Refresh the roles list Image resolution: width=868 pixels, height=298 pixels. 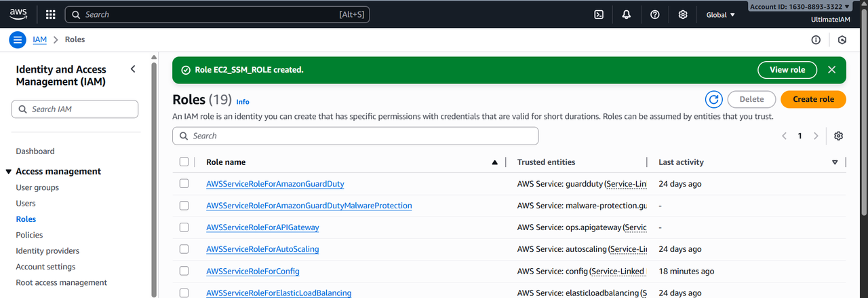pos(713,99)
